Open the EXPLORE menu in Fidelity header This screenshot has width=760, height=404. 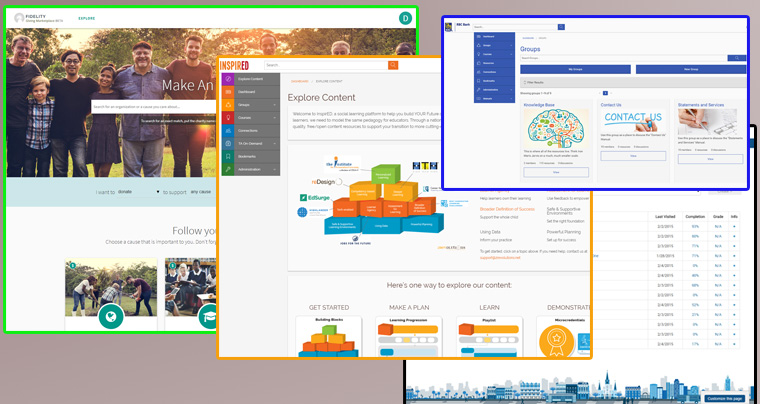point(87,18)
